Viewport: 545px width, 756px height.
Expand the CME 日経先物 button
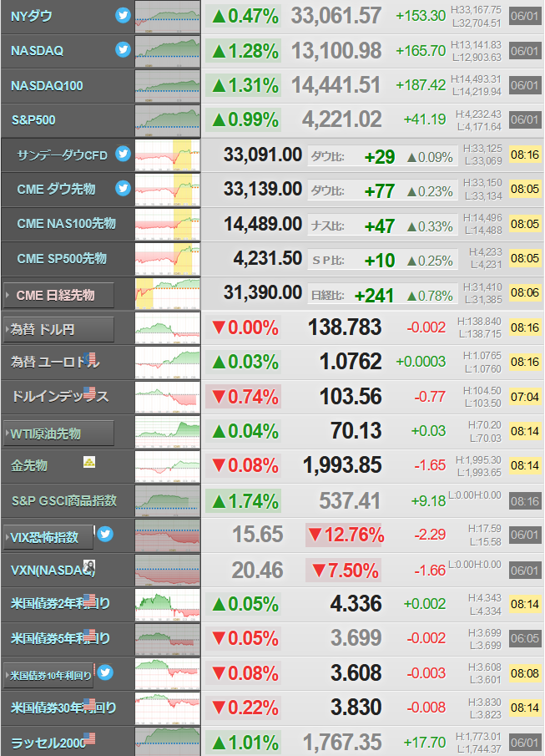pos(58,295)
